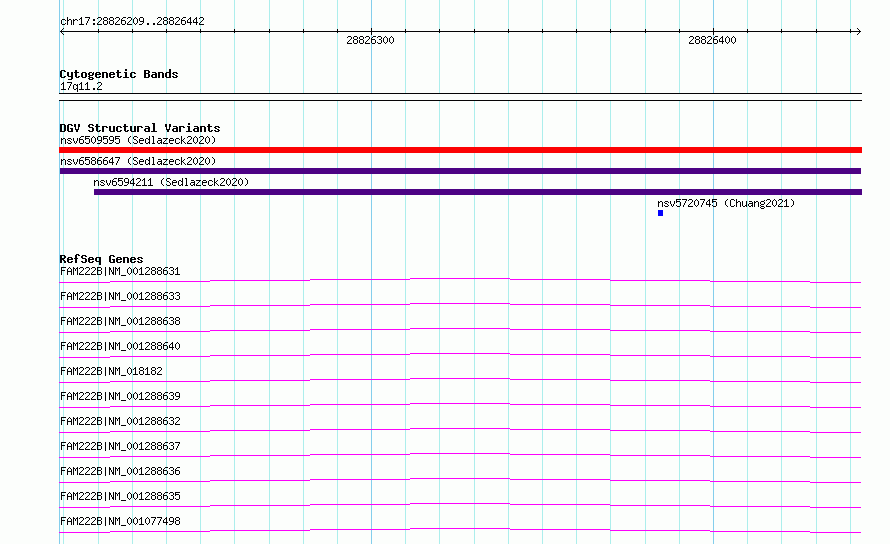Select transcript FAM222B|NM_001288640
Image resolution: width=890 pixels, height=544 pixels.
(120, 346)
